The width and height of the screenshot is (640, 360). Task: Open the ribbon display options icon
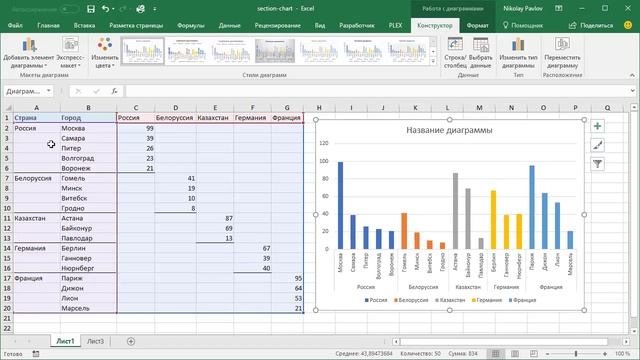click(x=559, y=9)
